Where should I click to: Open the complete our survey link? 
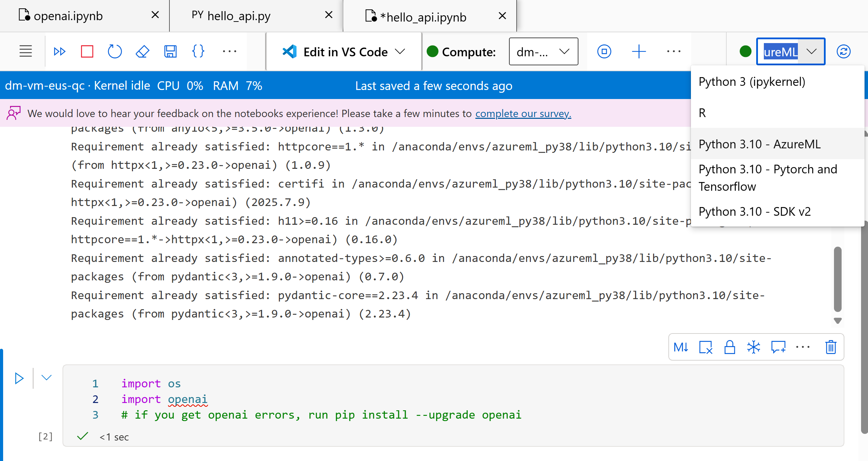click(x=523, y=114)
